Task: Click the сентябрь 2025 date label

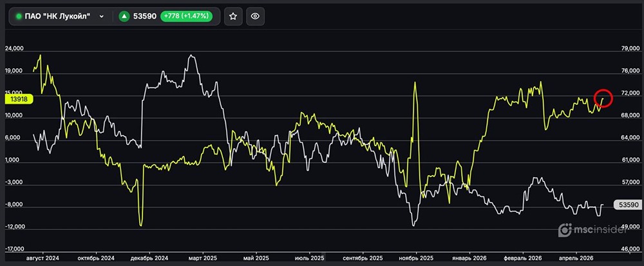Action: 362,258
